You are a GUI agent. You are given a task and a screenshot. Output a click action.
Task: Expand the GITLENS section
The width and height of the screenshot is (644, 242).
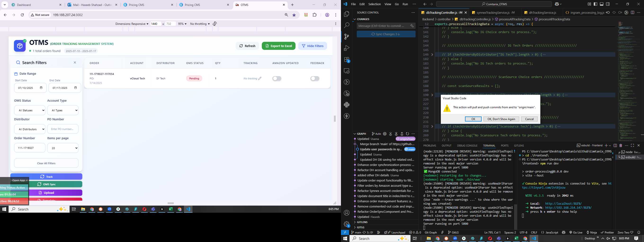pos(360,222)
